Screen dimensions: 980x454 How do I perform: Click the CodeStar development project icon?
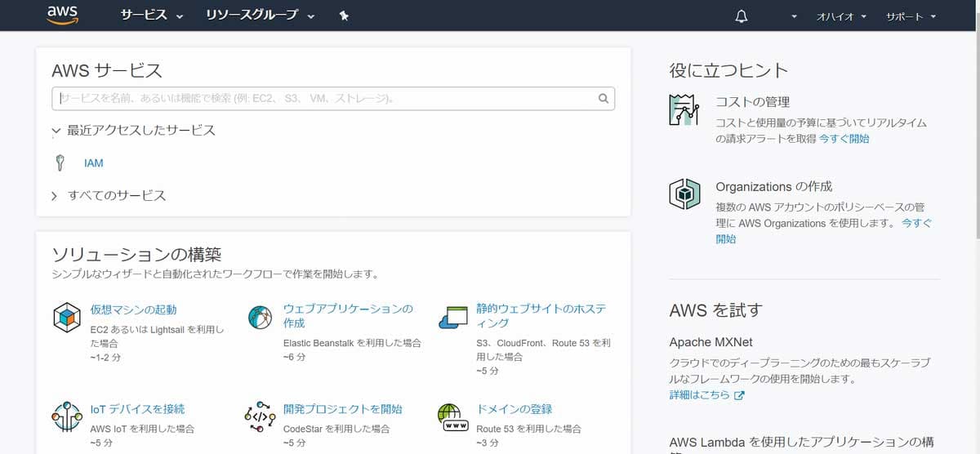[x=260, y=416]
